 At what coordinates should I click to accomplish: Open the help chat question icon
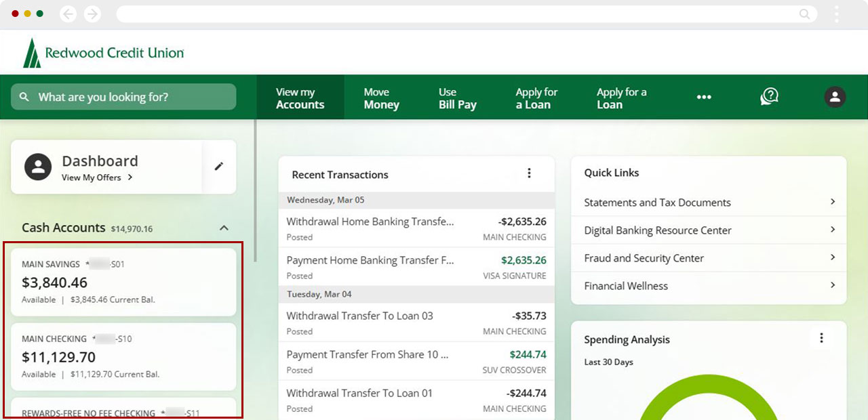[x=769, y=97]
